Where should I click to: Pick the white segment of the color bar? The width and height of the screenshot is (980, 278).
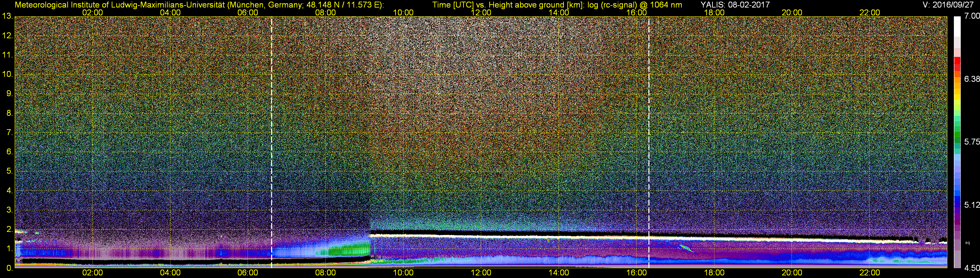tap(957, 27)
